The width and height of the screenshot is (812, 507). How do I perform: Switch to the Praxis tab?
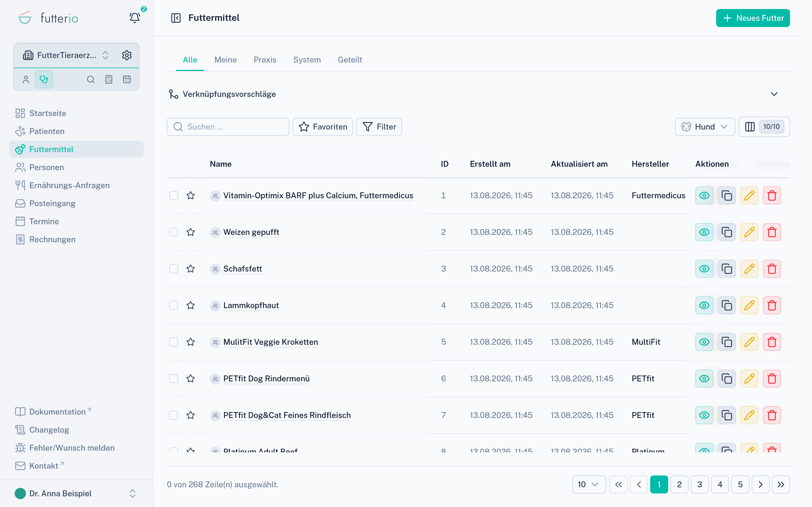tap(265, 60)
